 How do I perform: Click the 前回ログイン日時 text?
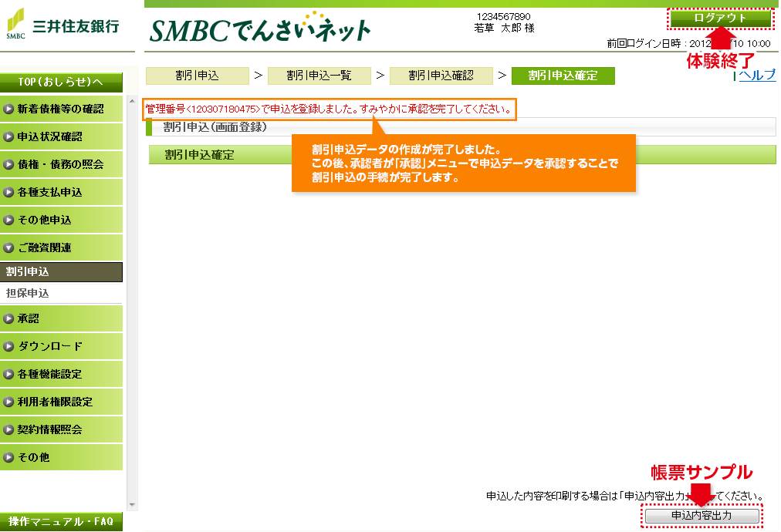688,43
